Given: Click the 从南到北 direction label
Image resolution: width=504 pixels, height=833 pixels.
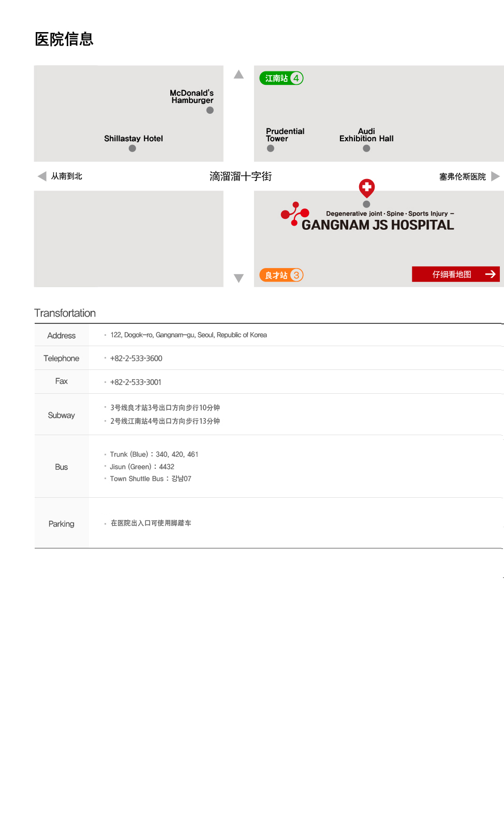Looking at the screenshot, I should [67, 176].
